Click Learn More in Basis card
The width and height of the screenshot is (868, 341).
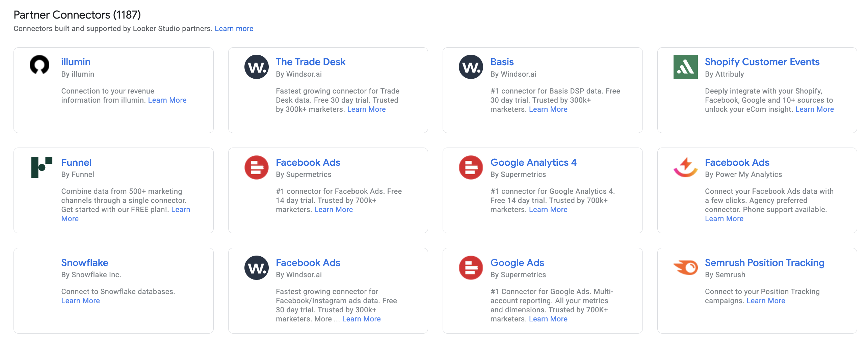(548, 109)
